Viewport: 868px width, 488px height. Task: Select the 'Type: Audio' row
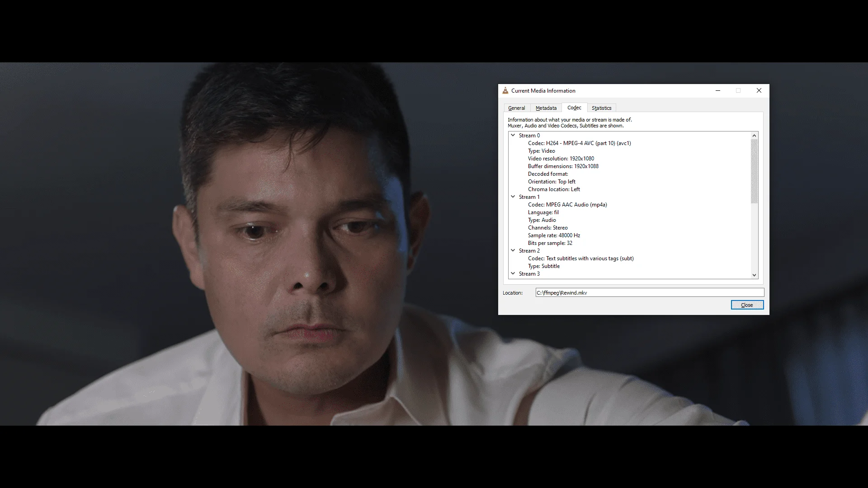coord(542,220)
